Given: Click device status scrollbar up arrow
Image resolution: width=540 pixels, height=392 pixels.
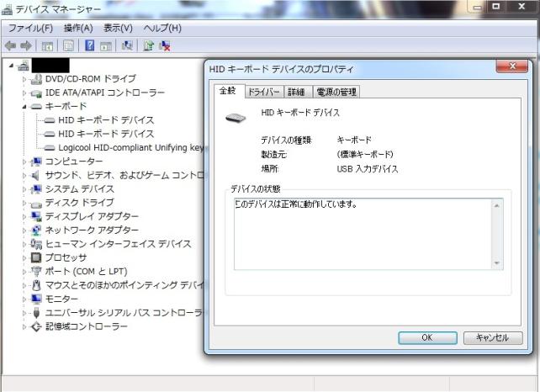Looking at the screenshot, I should (496, 205).
